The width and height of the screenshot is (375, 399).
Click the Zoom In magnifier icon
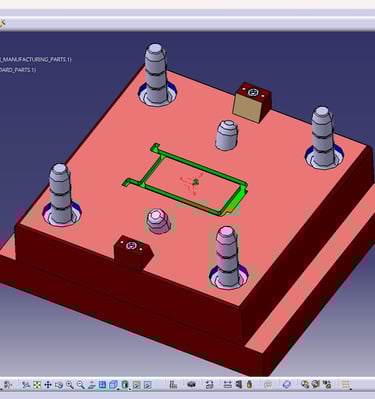coord(70,385)
